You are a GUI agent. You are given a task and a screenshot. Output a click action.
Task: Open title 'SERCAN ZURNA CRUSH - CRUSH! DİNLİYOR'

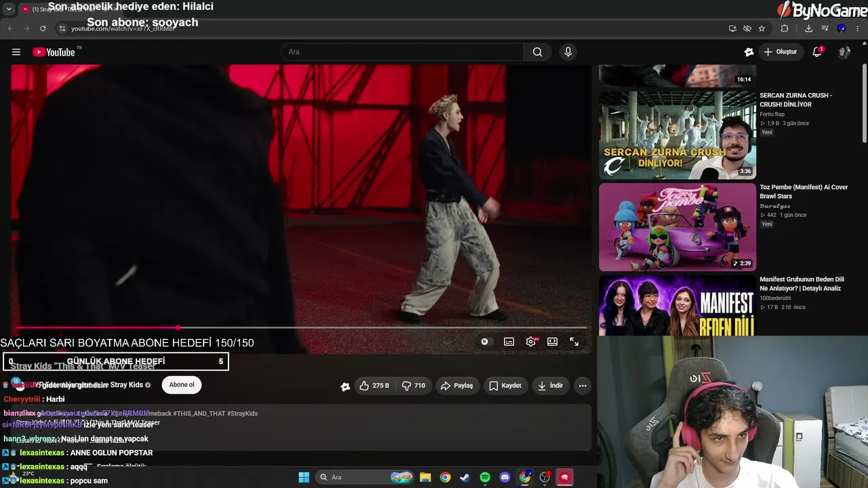795,100
